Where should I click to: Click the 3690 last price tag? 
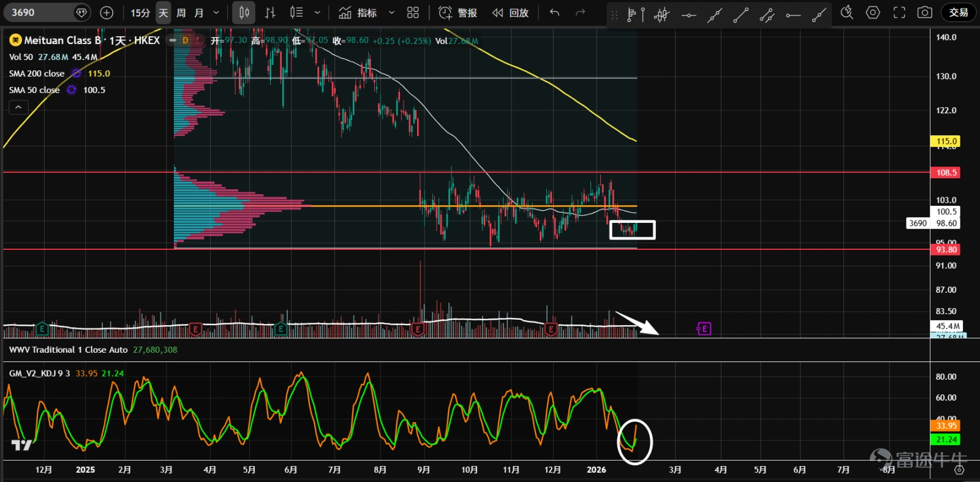coord(918,224)
